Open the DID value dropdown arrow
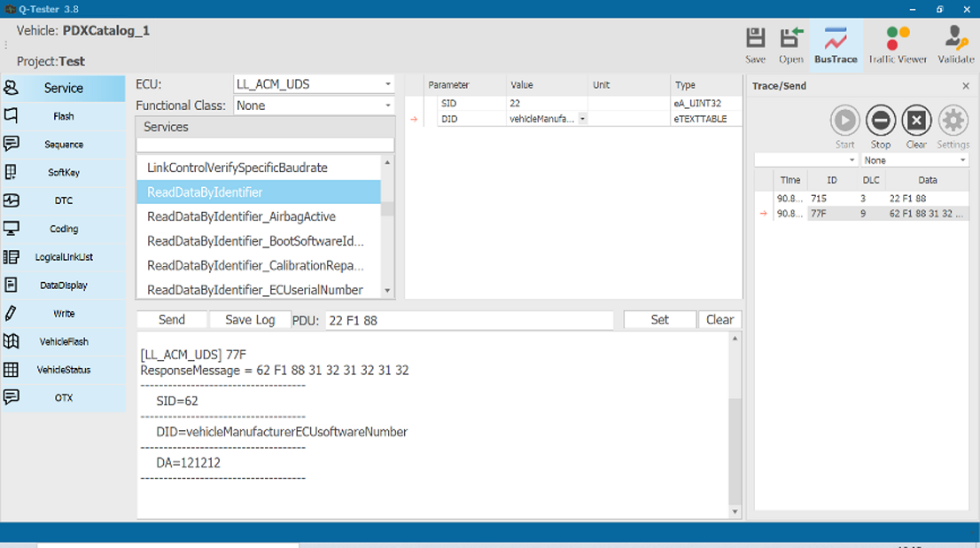980x548 pixels. pos(582,119)
